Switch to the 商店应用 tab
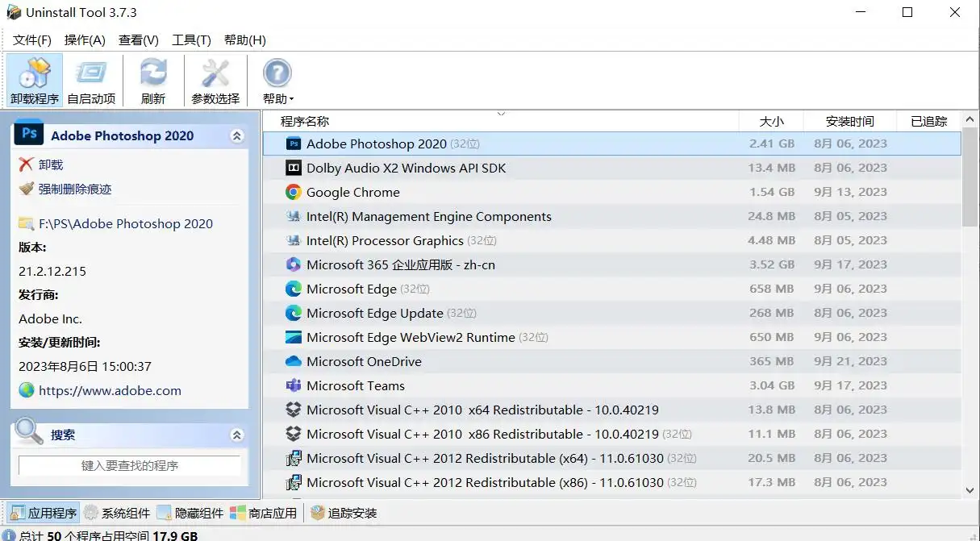980x541 pixels. tap(264, 513)
